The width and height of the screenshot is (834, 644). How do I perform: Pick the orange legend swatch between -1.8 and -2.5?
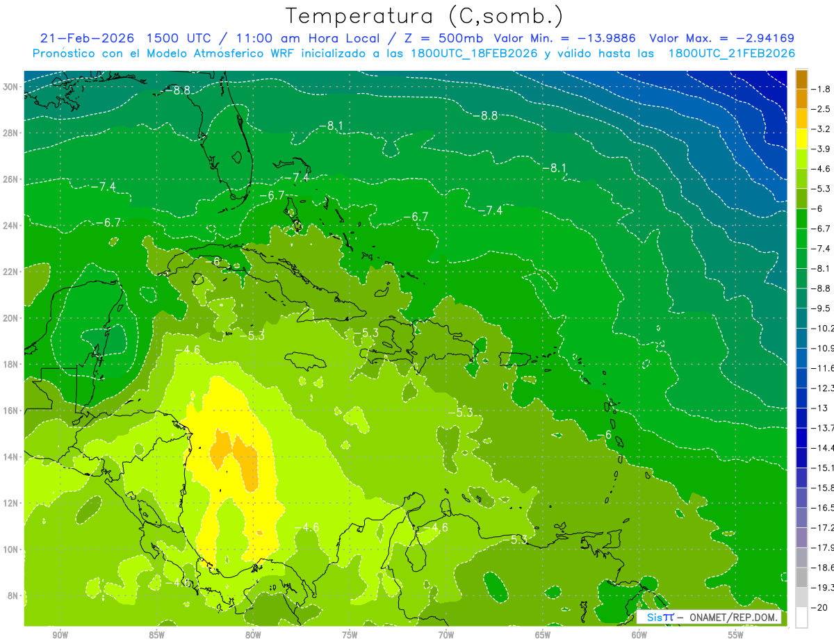point(802,99)
